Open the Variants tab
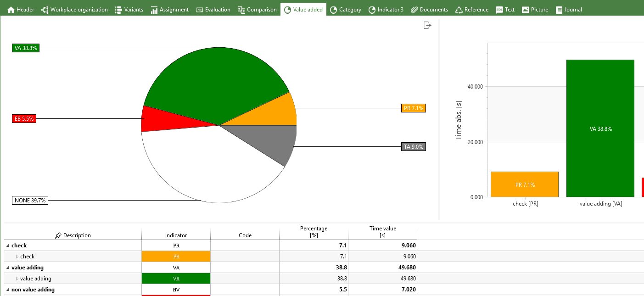 pos(129,10)
